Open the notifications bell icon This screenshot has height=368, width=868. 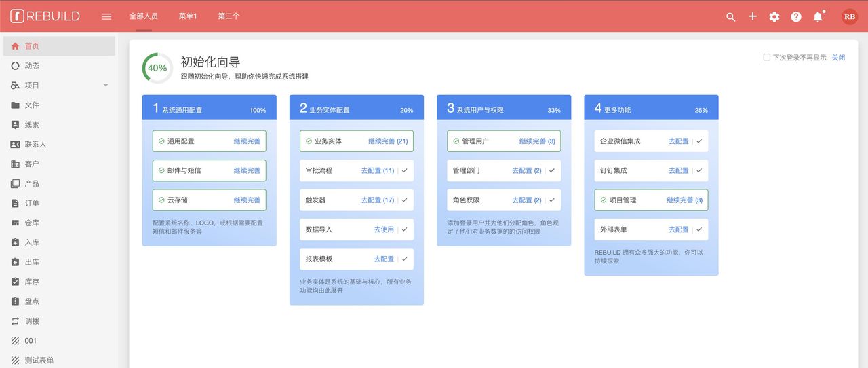pos(818,17)
